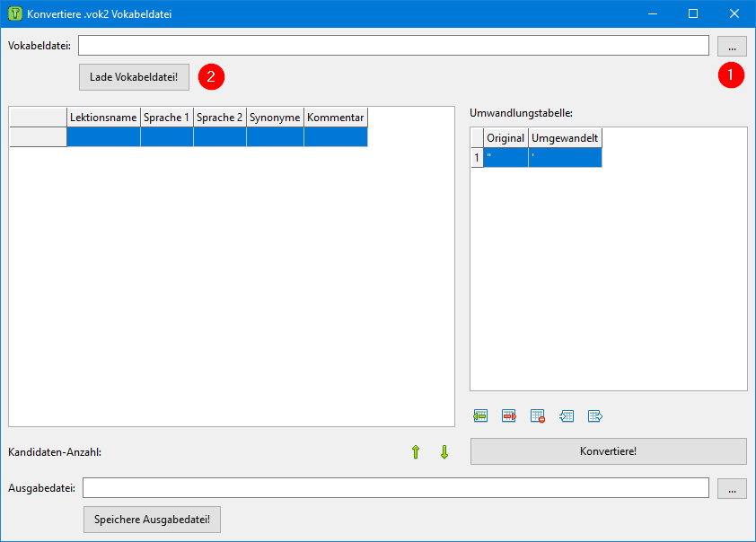Click the red remove row icon

pyautogui.click(x=509, y=416)
